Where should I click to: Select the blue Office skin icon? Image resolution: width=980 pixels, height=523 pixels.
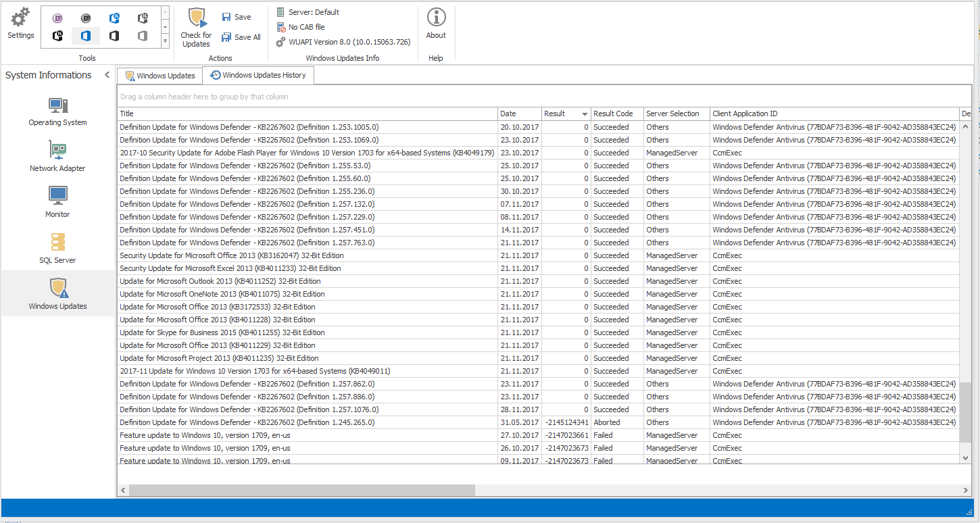pos(86,36)
